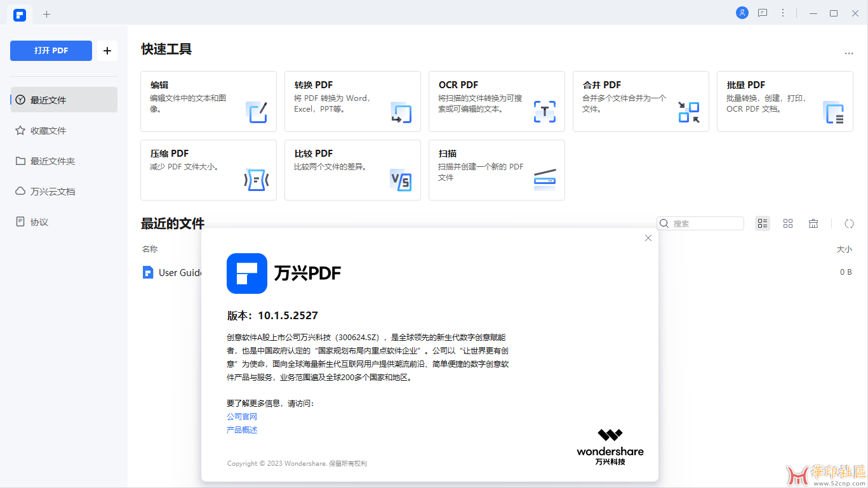Click the plus create button beside 打开 PDF
Viewport: 868px width, 488px height.
pos(107,51)
